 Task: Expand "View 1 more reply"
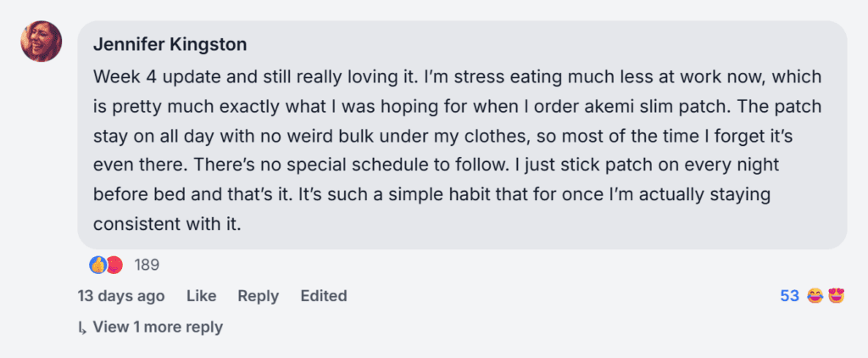pyautogui.click(x=158, y=327)
